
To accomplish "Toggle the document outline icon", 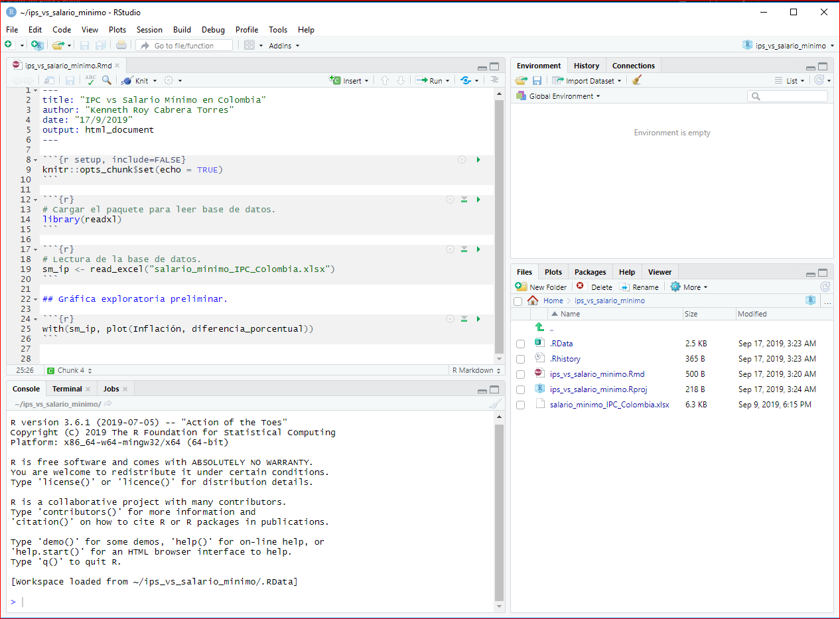I will pos(494,80).
